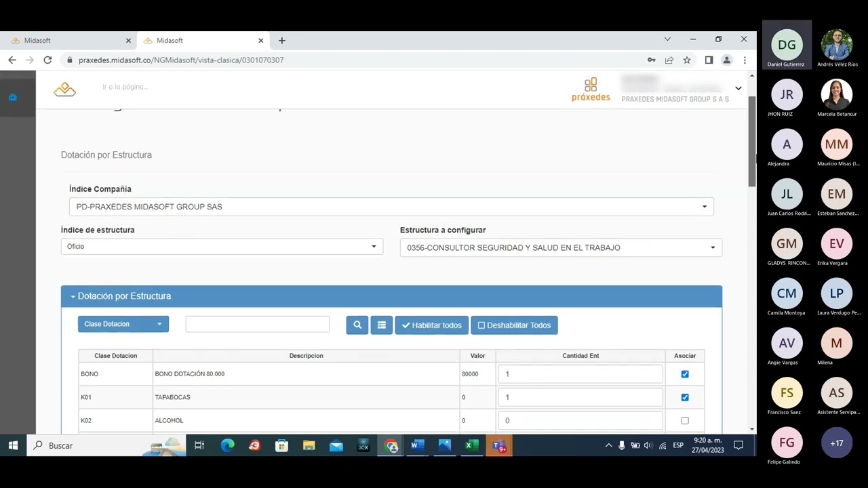The height and width of the screenshot is (488, 868).
Task: Show hidden system tray icons
Action: pos(608,445)
